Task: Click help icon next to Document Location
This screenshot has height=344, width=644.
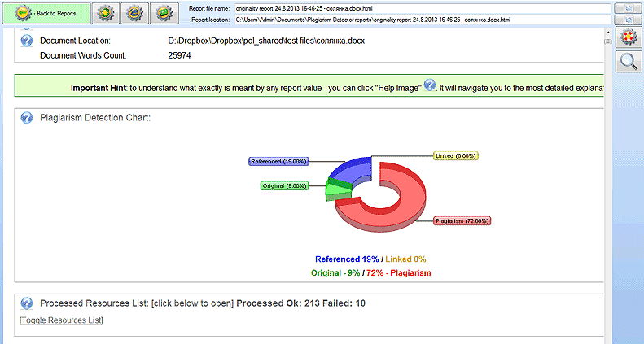Action: [26, 40]
